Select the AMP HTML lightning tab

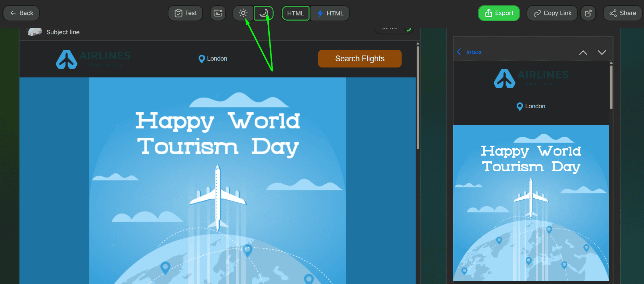coord(330,13)
